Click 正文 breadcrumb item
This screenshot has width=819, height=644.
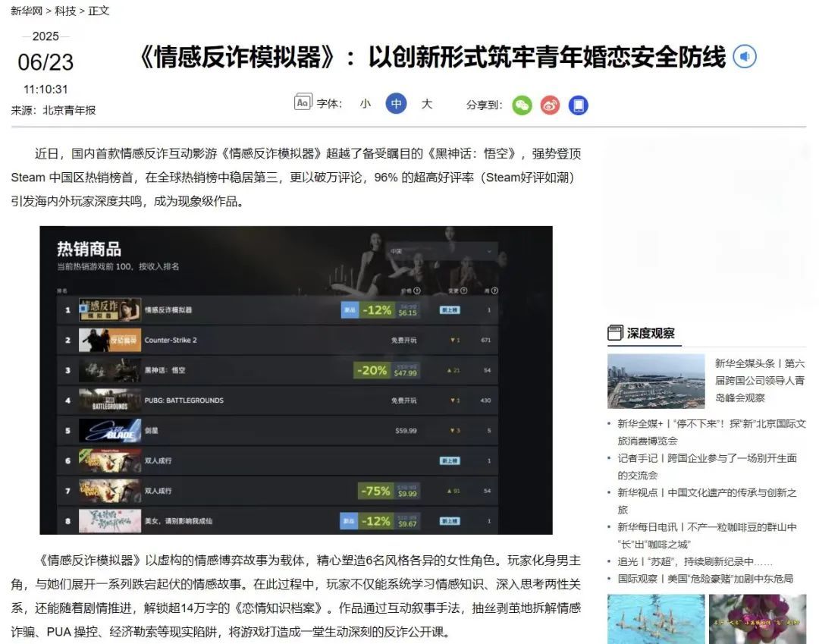(x=99, y=11)
